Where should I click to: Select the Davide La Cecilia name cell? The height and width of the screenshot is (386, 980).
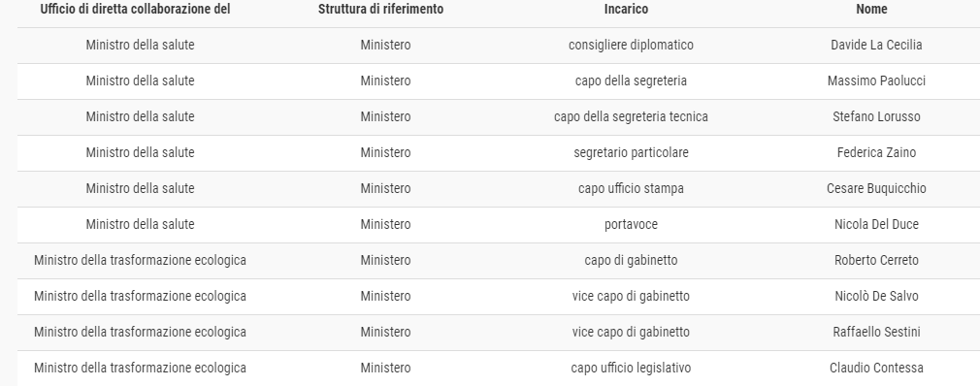tap(876, 45)
